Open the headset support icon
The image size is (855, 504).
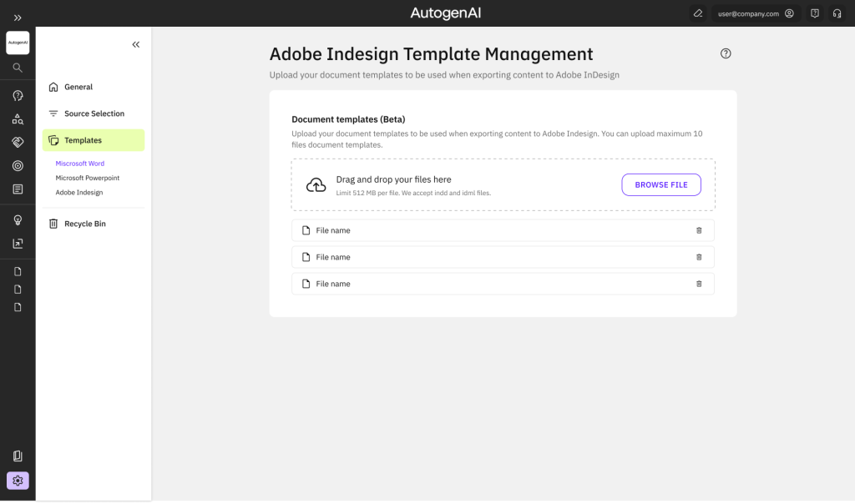(x=837, y=13)
